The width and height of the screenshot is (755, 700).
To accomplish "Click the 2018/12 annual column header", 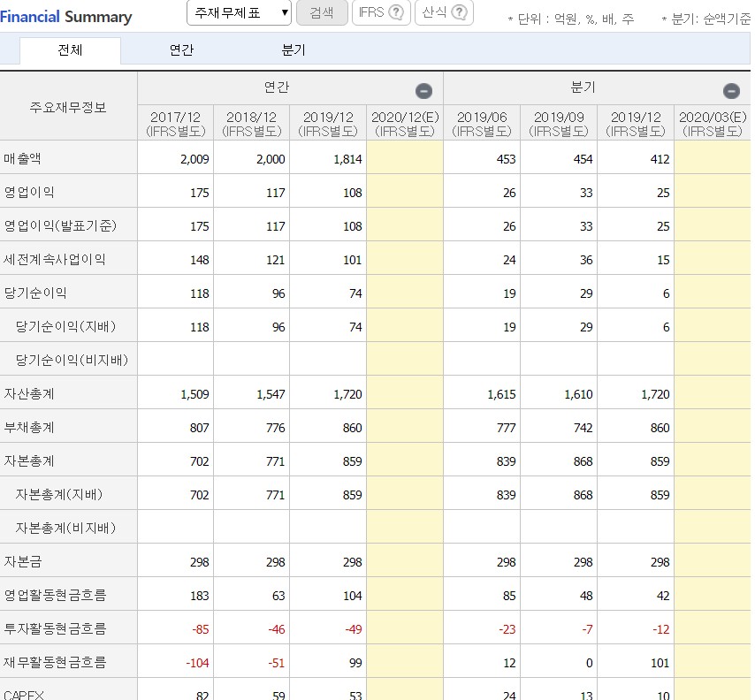I will pyautogui.click(x=251, y=124).
